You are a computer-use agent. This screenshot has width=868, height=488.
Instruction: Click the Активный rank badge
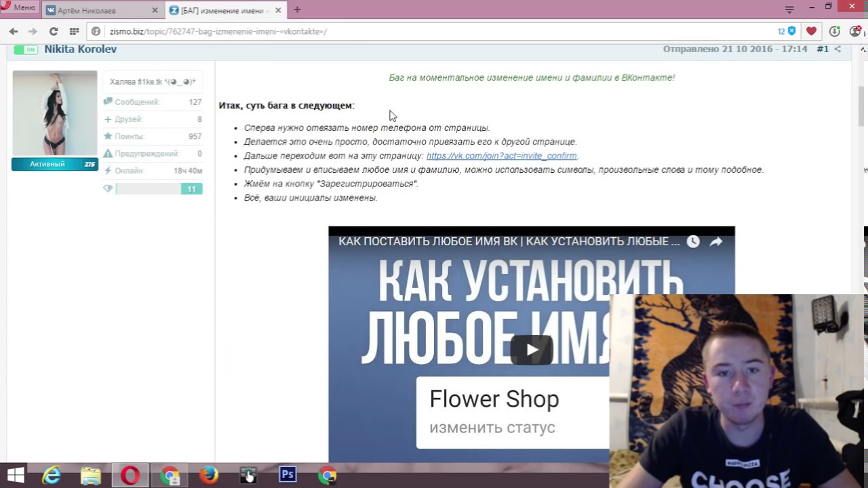(54, 164)
